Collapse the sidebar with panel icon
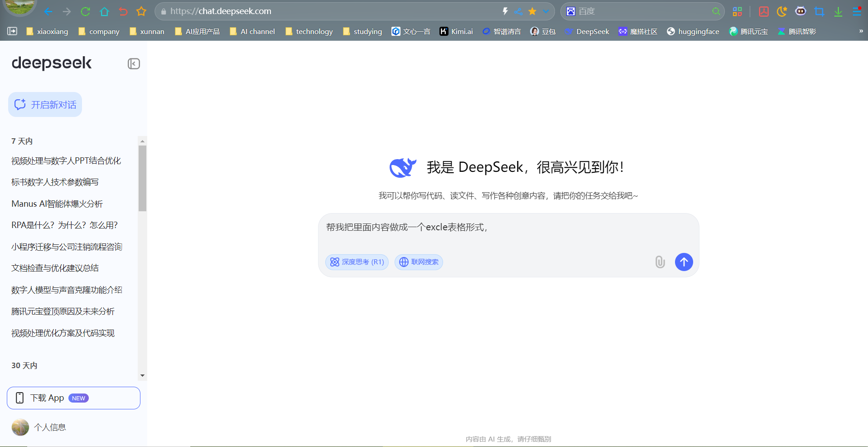This screenshot has width=868, height=447. (134, 63)
